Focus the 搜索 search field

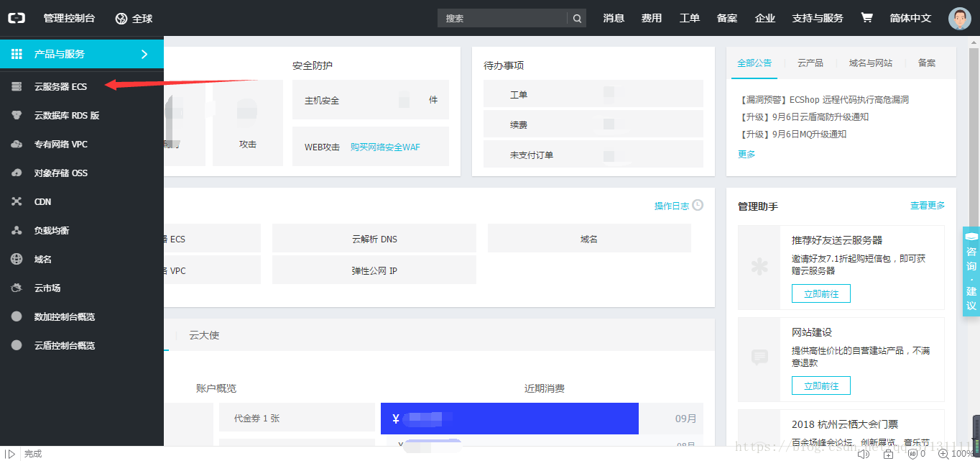point(502,18)
